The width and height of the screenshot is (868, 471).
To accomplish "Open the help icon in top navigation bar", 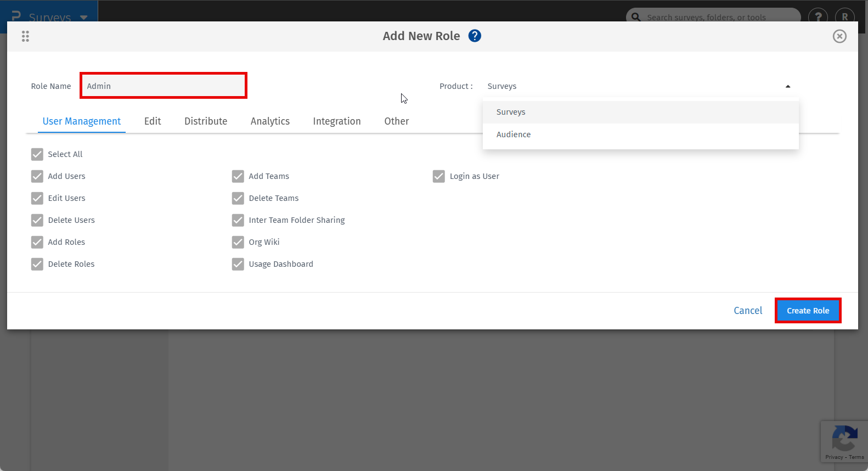I will pos(818,17).
